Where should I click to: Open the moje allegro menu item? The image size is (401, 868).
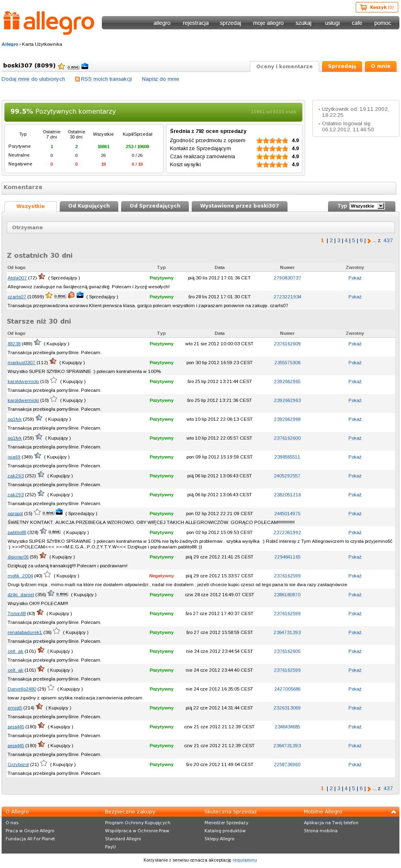click(x=268, y=23)
